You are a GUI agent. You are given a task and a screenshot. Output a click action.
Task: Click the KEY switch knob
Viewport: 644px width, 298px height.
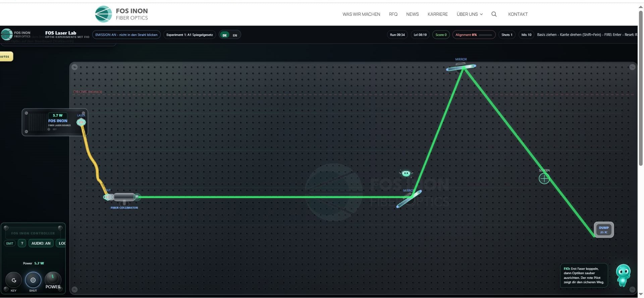pyautogui.click(x=14, y=280)
